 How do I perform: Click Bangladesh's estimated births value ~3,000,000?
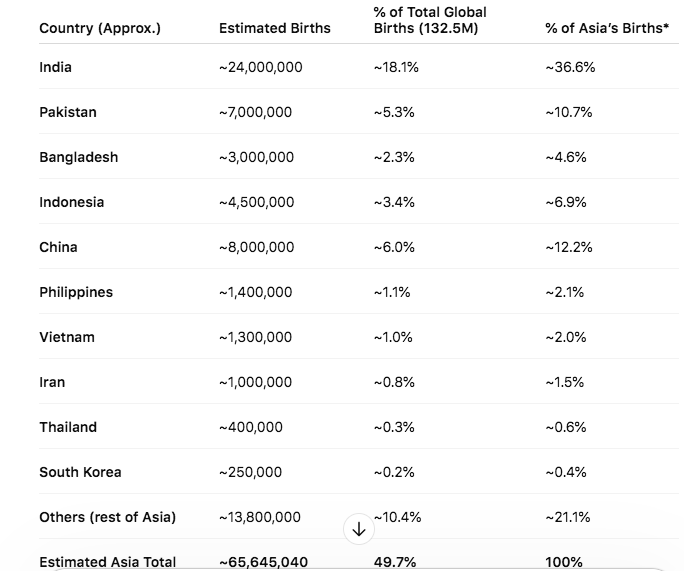pos(256,157)
